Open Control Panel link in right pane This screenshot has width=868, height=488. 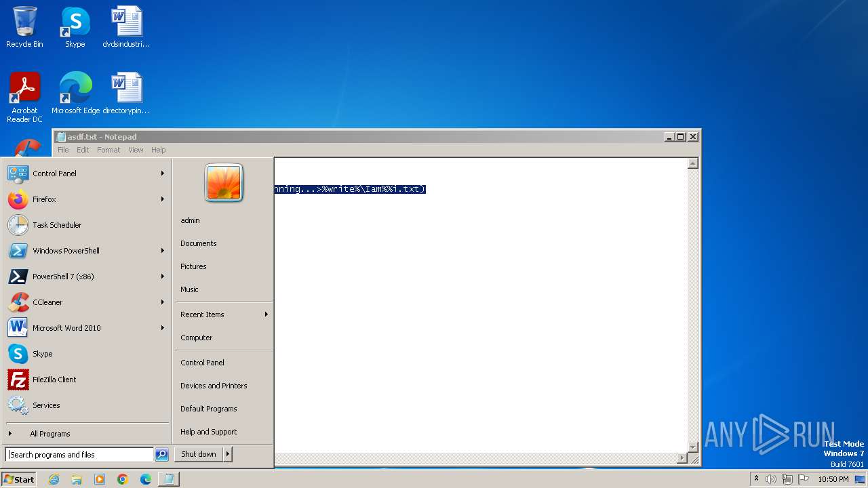[x=224, y=363]
